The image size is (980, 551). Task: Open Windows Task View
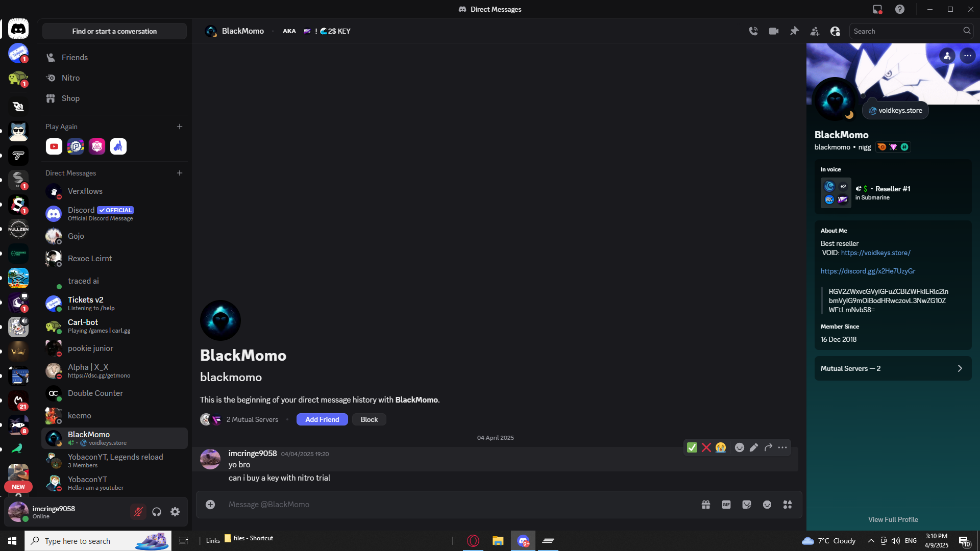pyautogui.click(x=184, y=541)
